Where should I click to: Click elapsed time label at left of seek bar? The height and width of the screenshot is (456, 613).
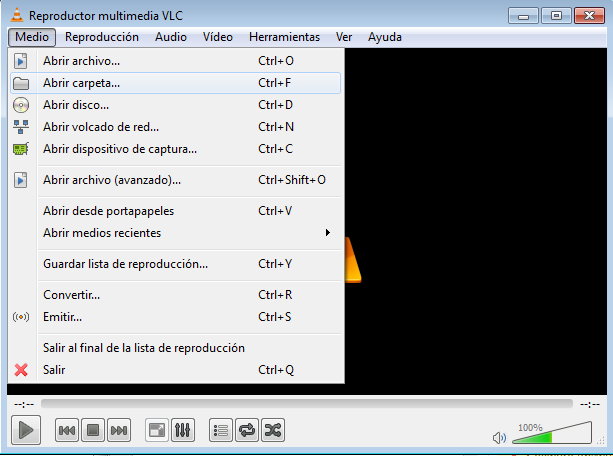click(x=24, y=404)
